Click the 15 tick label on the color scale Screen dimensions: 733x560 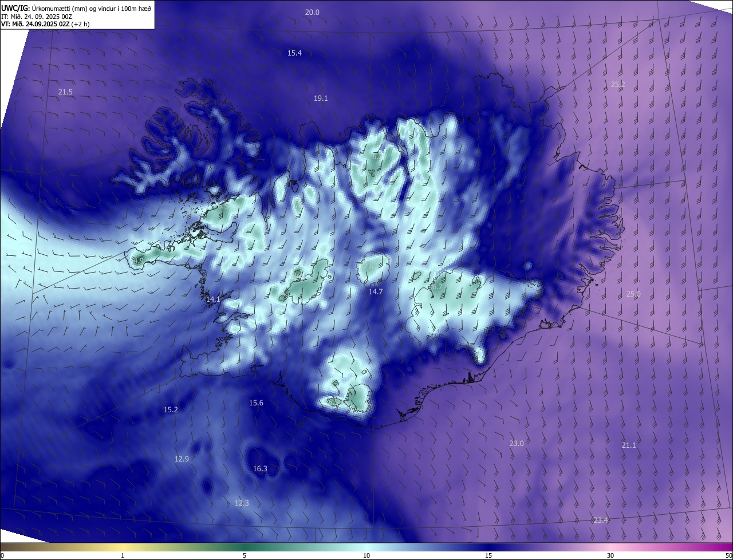point(488,556)
